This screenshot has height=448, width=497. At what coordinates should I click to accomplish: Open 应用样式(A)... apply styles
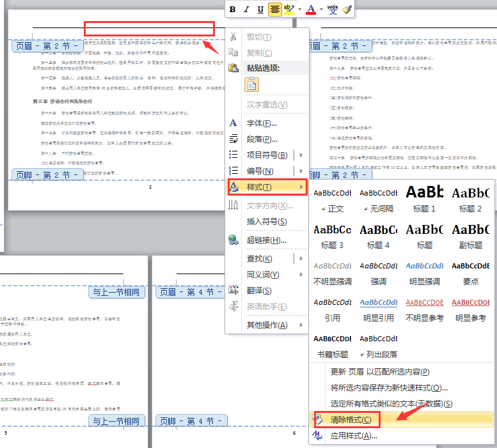coord(354,436)
